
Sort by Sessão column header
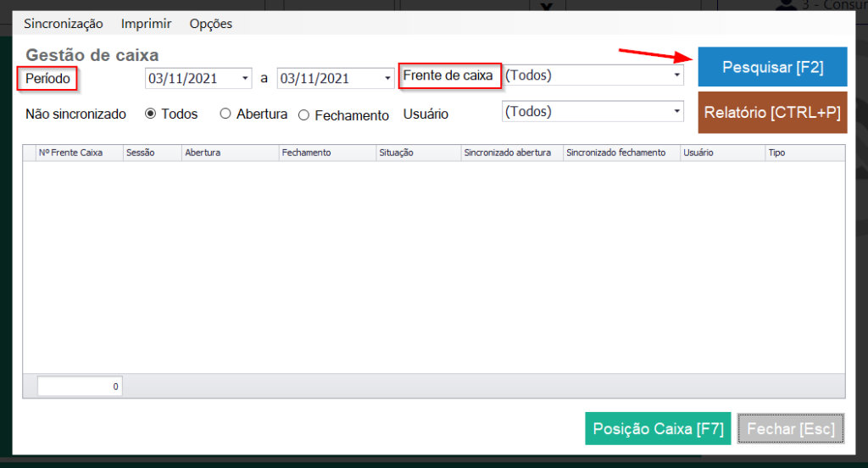click(153, 153)
